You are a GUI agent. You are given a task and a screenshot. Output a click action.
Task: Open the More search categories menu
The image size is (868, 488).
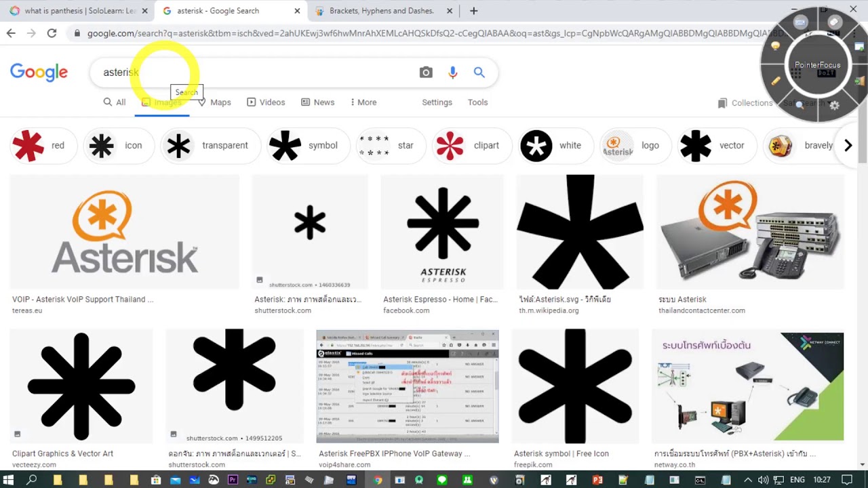pyautogui.click(x=363, y=102)
